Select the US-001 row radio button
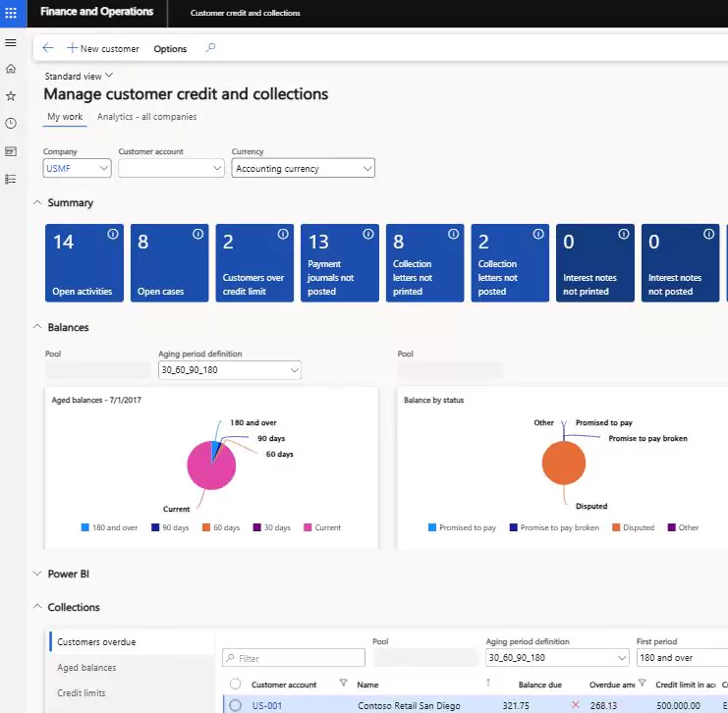 click(236, 705)
